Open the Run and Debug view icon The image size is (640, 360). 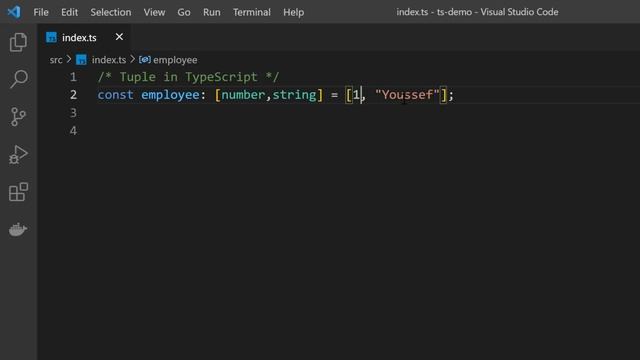point(18,154)
